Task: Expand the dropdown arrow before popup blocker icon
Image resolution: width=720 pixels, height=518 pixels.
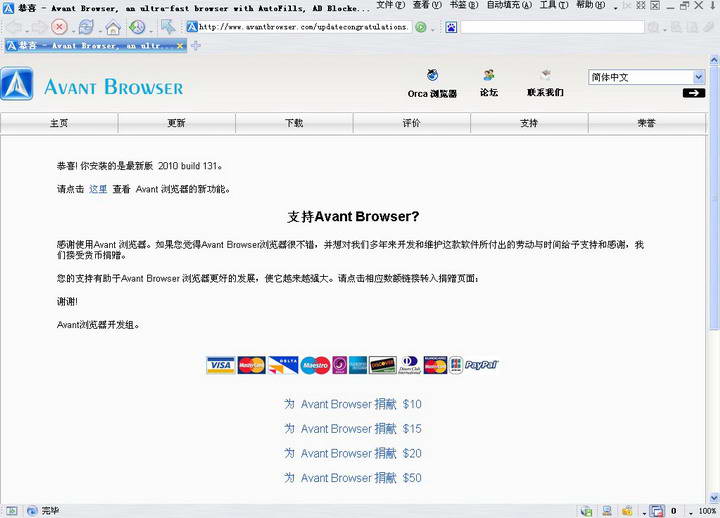Action: coord(644,512)
